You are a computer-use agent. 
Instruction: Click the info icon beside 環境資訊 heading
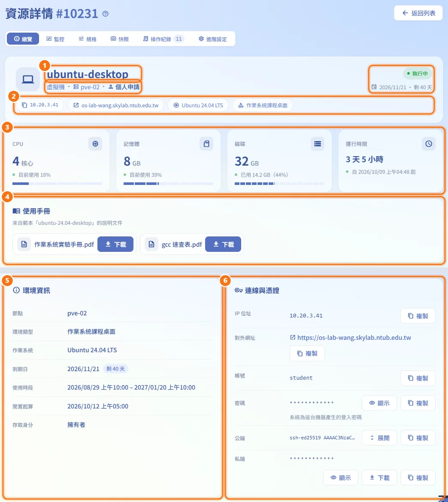pos(16,290)
